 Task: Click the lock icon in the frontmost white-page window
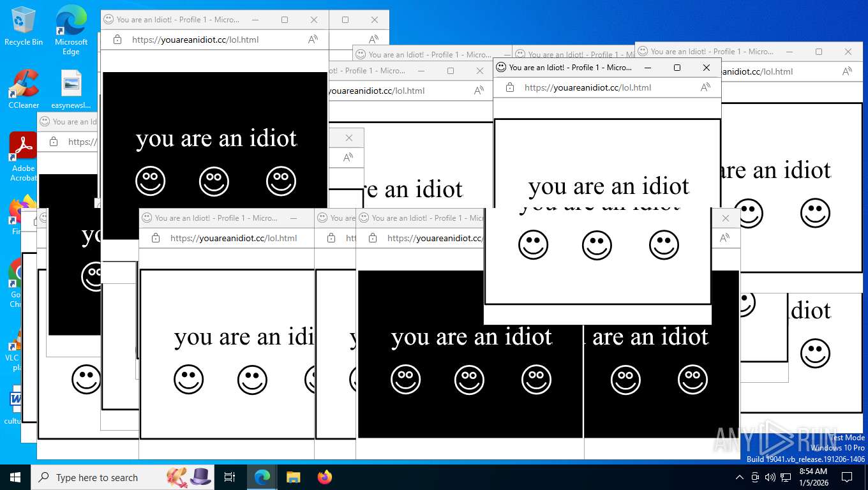click(x=510, y=87)
